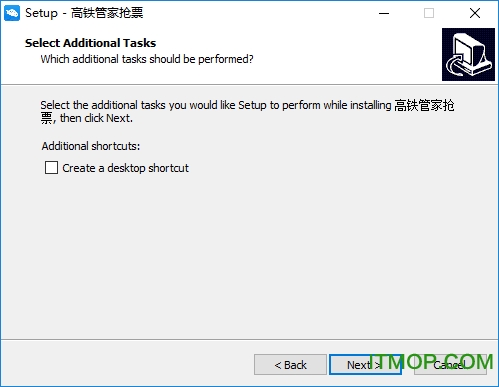Viewport: 499px width, 387px height.
Task: Click the blue app icon in title bar
Action: click(12, 13)
